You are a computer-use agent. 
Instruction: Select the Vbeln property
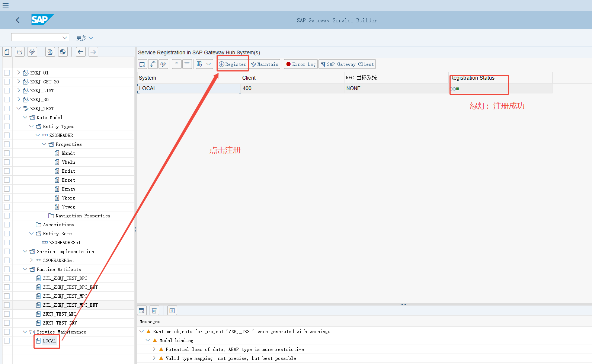68,162
